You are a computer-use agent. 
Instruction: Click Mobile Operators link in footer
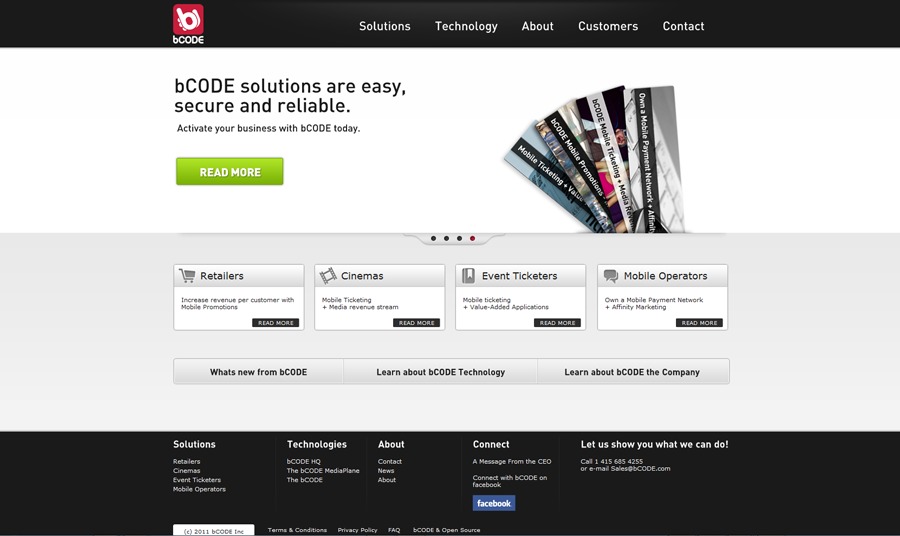click(199, 490)
